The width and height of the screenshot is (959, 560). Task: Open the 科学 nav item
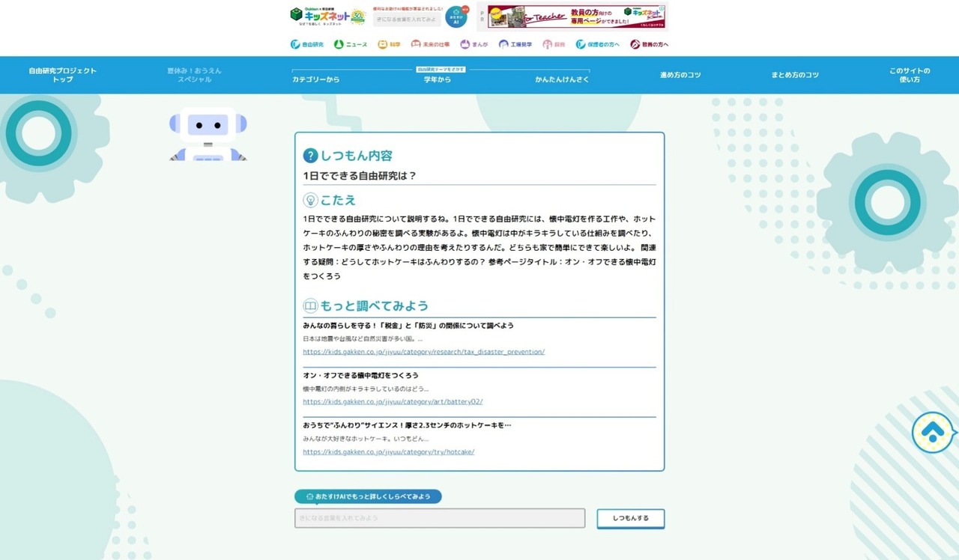(390, 45)
